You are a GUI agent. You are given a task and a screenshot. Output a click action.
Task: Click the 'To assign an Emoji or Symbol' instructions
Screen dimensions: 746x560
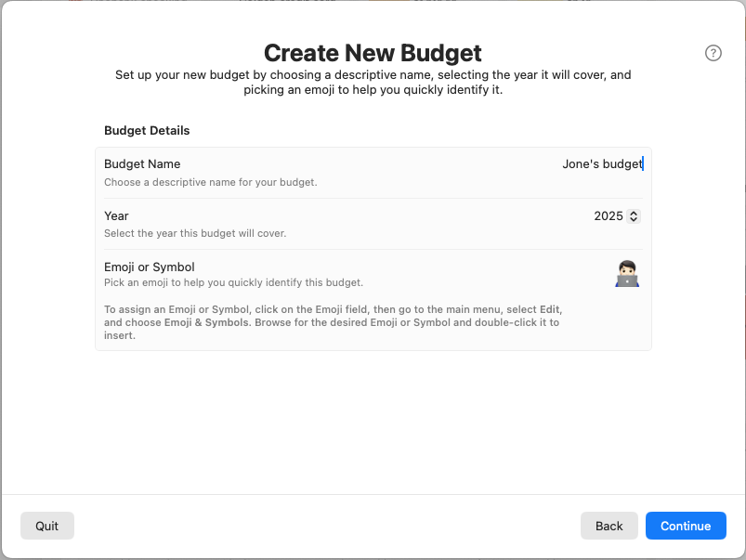[333, 322]
